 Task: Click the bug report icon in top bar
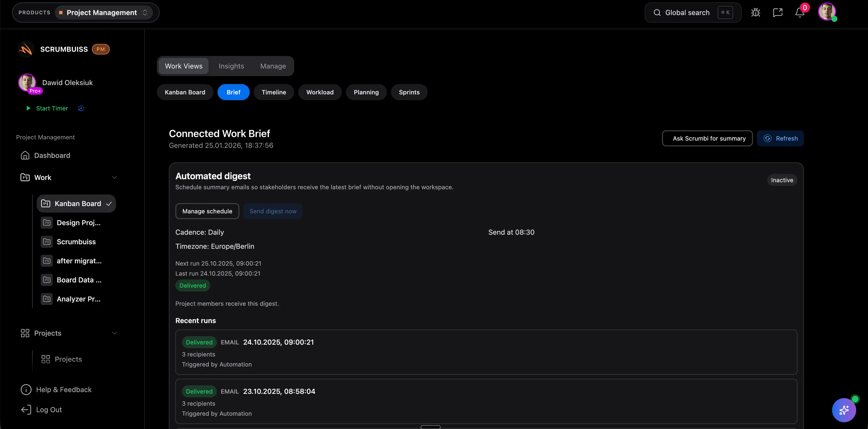coord(755,13)
